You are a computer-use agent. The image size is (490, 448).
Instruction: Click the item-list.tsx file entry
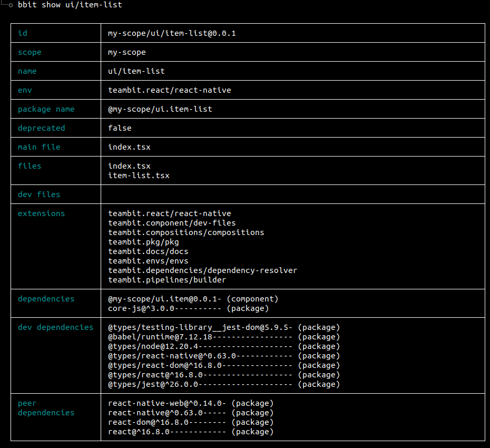pos(138,175)
